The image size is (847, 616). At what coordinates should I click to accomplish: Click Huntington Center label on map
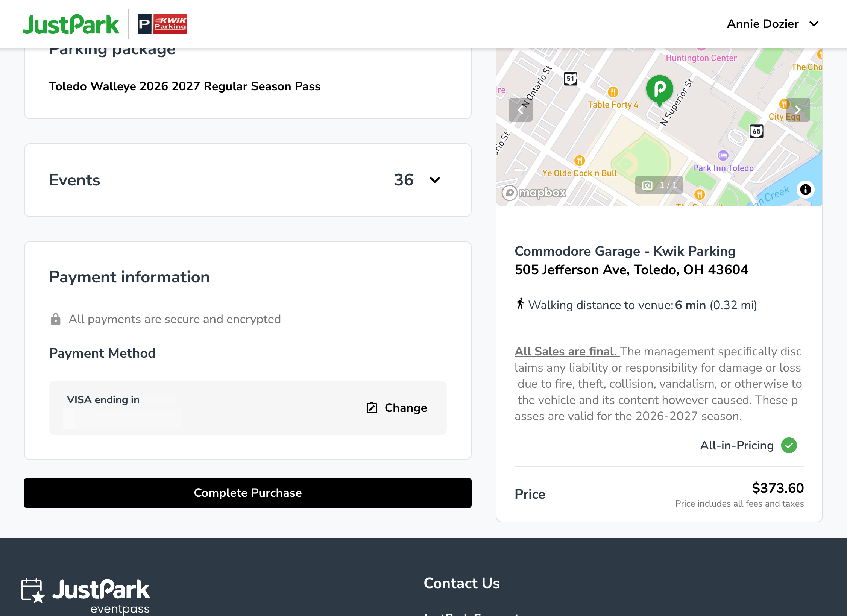tap(701, 58)
